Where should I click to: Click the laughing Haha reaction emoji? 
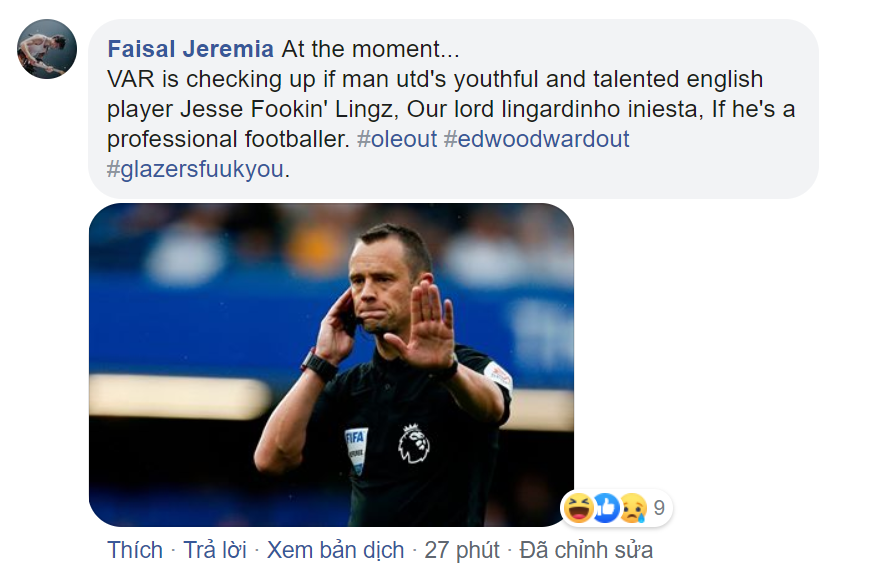577,508
